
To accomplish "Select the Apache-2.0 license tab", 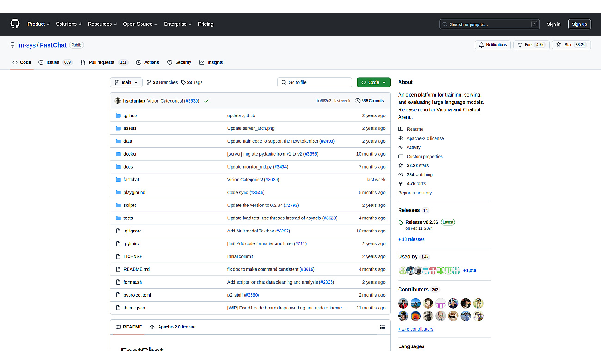I will tap(172, 327).
